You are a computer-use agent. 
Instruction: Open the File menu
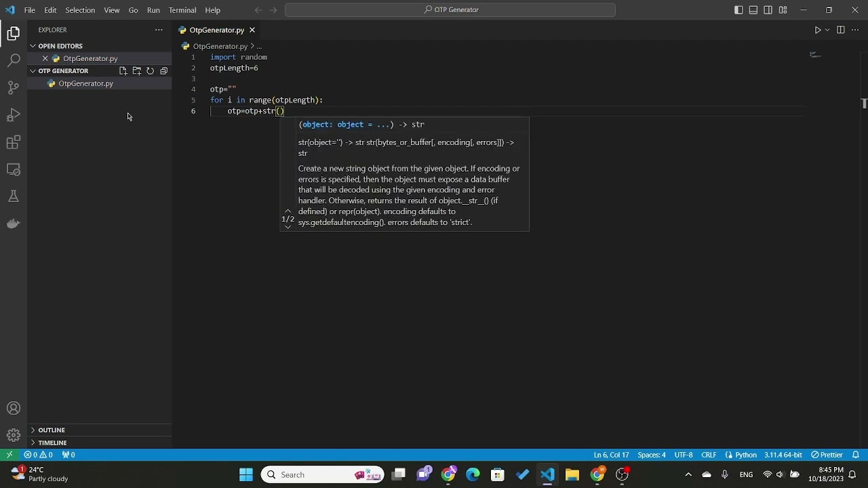[x=30, y=10]
